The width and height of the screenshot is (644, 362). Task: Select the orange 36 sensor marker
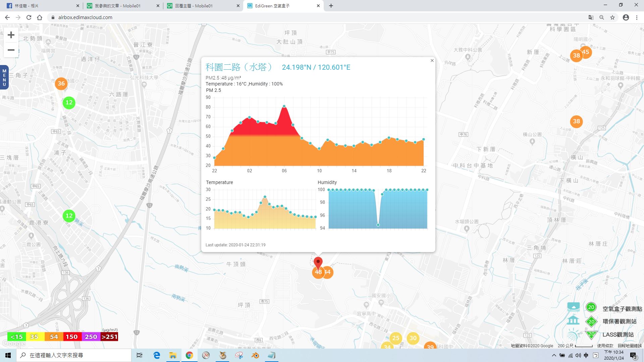61,83
